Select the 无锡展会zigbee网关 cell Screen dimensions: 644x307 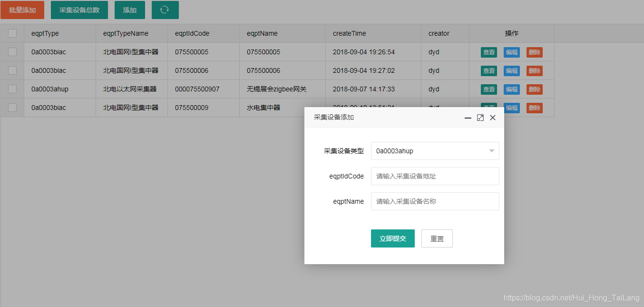click(283, 89)
